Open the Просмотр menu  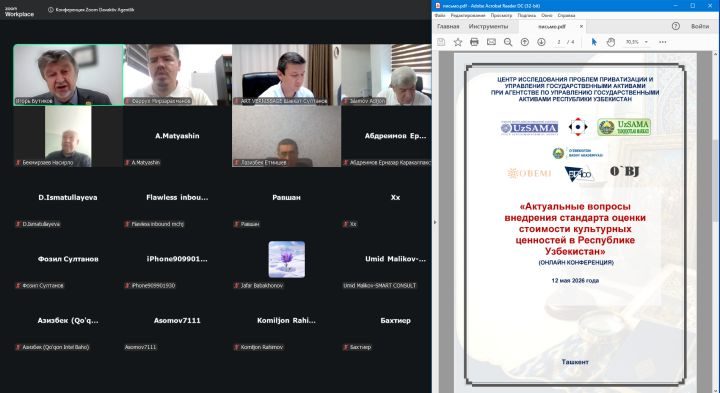[x=501, y=16]
